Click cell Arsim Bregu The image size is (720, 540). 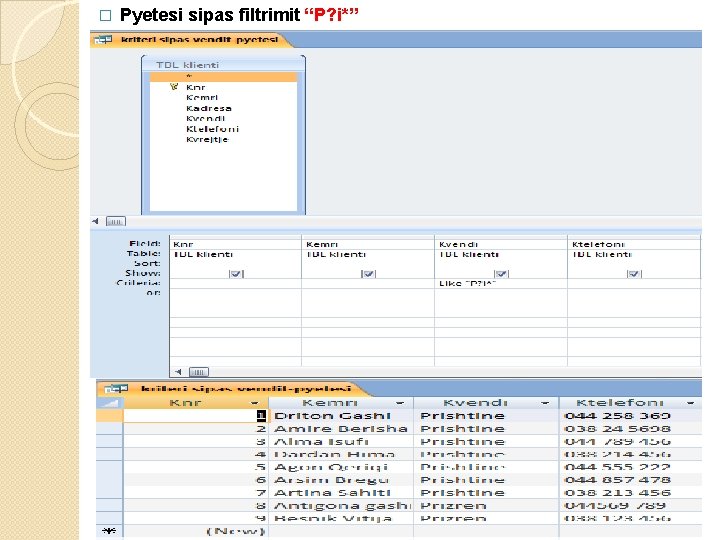click(341, 480)
